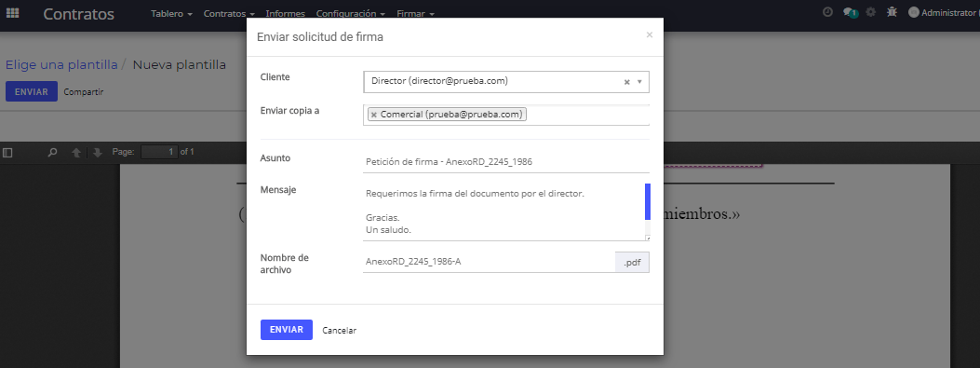Viewport: 980px width, 368px height.
Task: Open the Informes menu
Action: [285, 13]
